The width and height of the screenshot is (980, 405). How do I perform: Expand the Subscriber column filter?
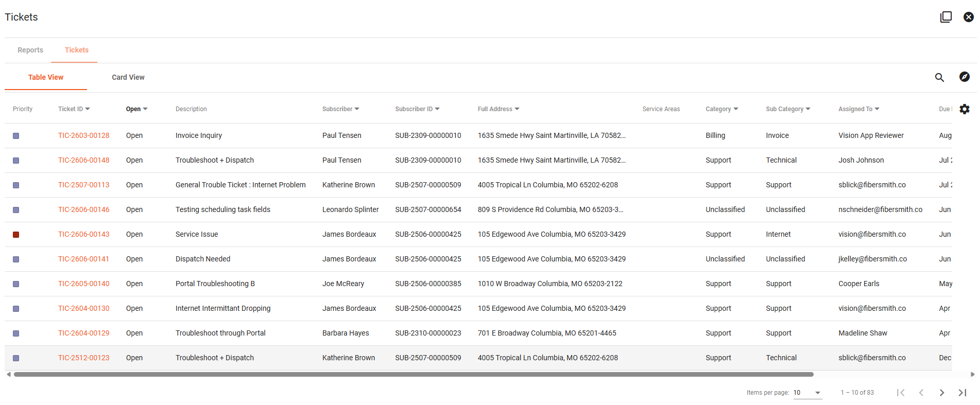tap(357, 109)
